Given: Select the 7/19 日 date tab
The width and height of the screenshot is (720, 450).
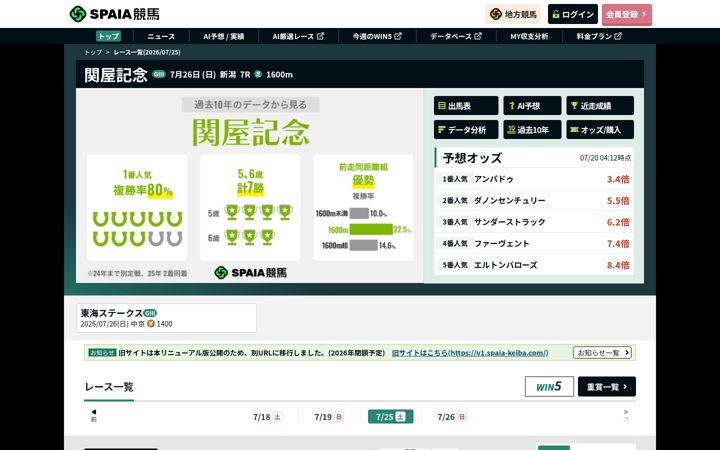Looking at the screenshot, I should [x=329, y=417].
